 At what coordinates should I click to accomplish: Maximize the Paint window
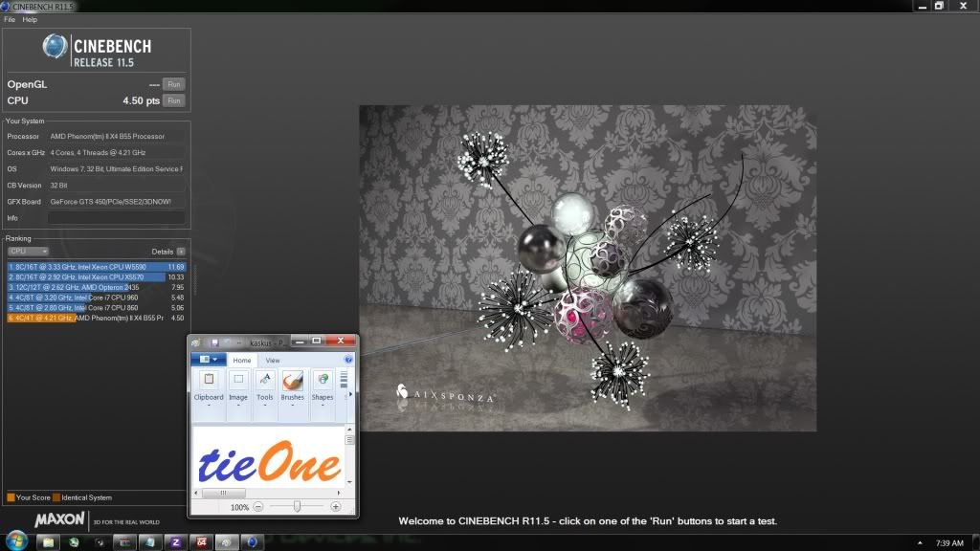[316, 342]
